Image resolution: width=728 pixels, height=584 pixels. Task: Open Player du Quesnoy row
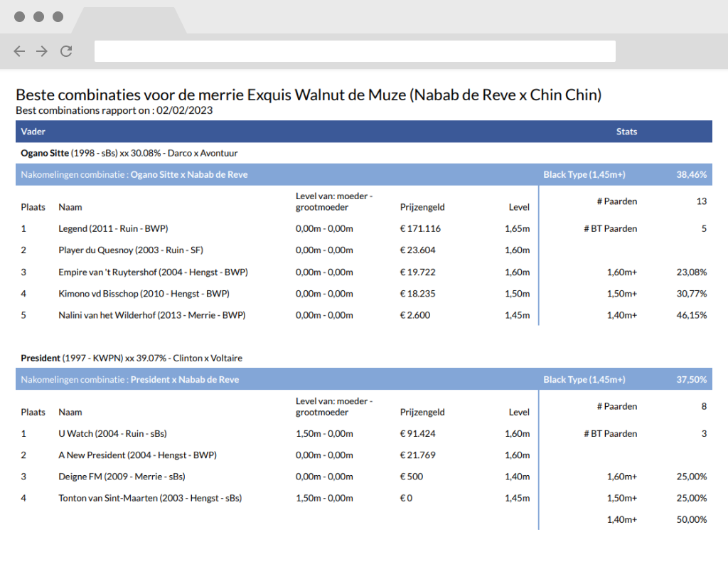click(131, 250)
